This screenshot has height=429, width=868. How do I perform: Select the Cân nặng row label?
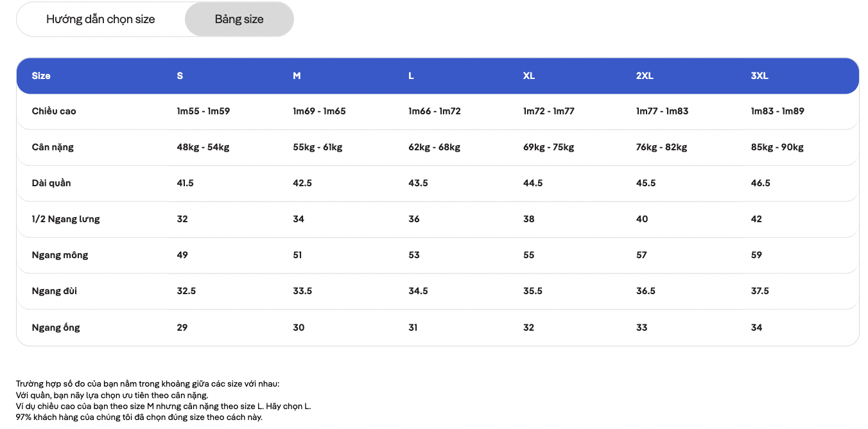coord(53,147)
